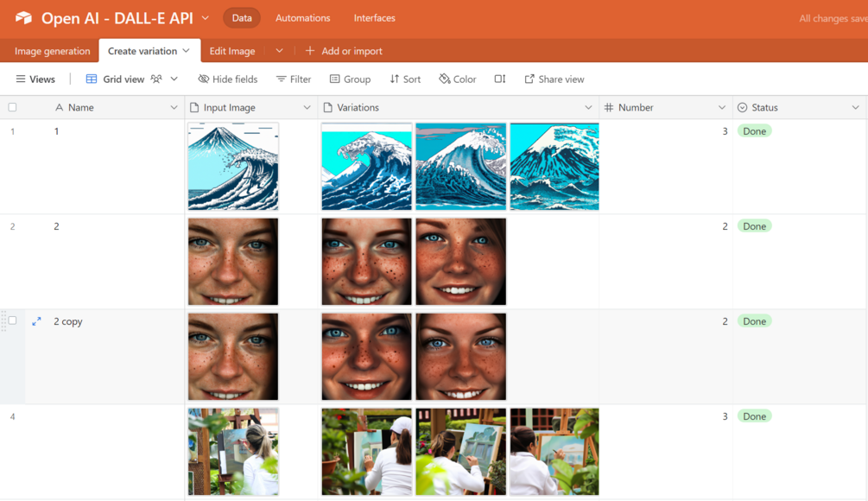Open first wave variation thumbnail in row 1
This screenshot has width=868, height=501.
pyautogui.click(x=366, y=166)
